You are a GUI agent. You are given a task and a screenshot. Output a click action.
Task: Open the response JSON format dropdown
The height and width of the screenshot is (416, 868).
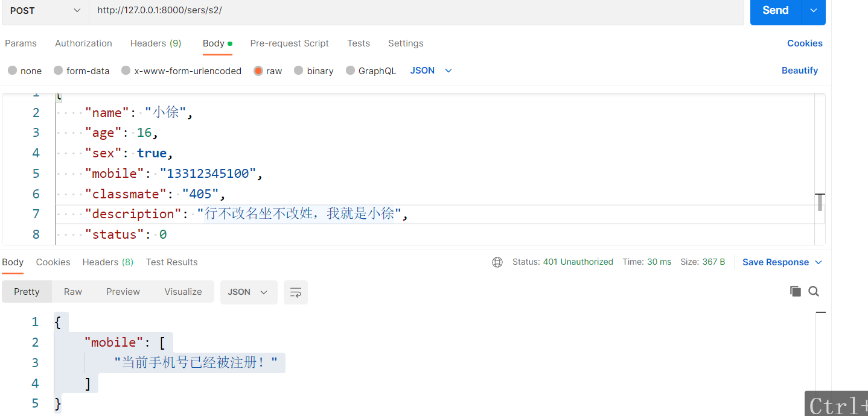click(248, 292)
